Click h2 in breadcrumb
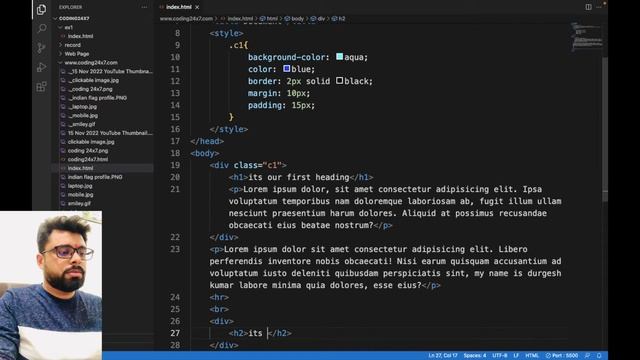 342,19
